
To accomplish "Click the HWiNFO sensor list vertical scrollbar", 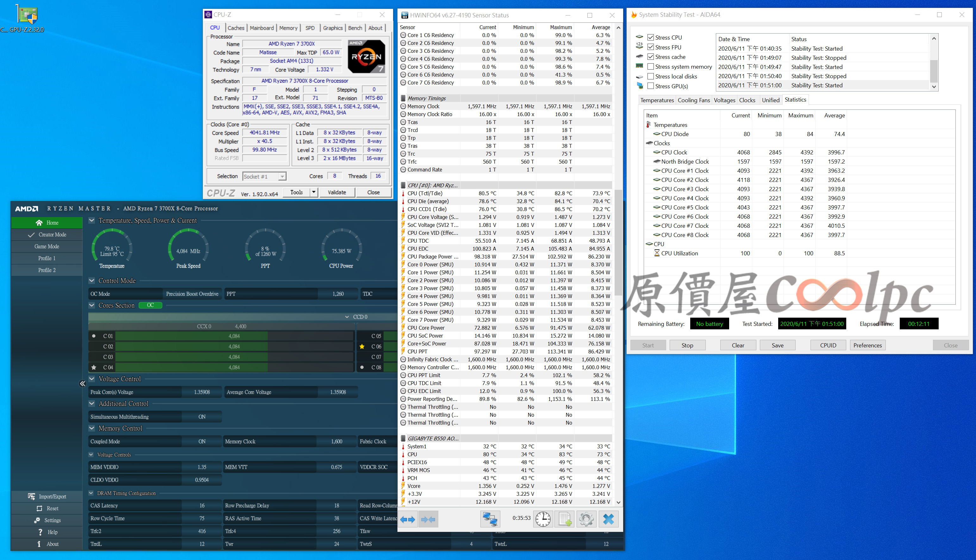I will click(x=618, y=242).
